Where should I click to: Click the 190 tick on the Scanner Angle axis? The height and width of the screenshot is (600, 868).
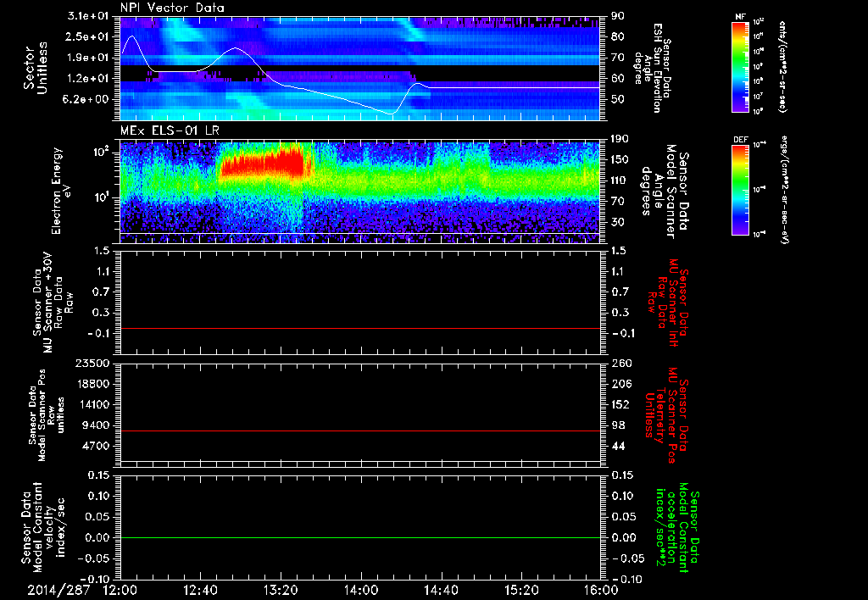pos(620,139)
